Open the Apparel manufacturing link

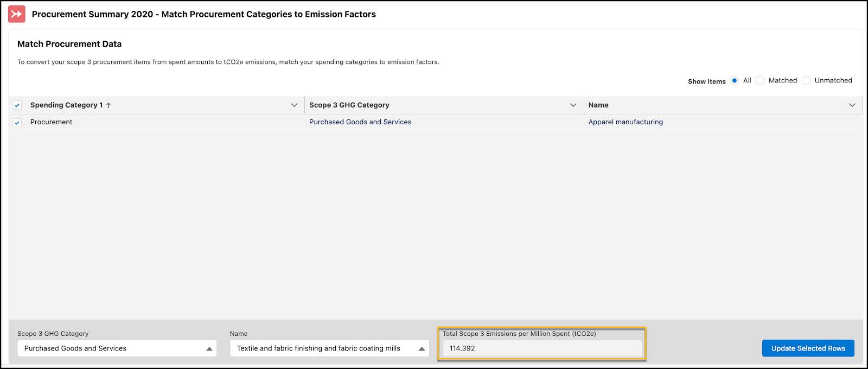(x=626, y=122)
